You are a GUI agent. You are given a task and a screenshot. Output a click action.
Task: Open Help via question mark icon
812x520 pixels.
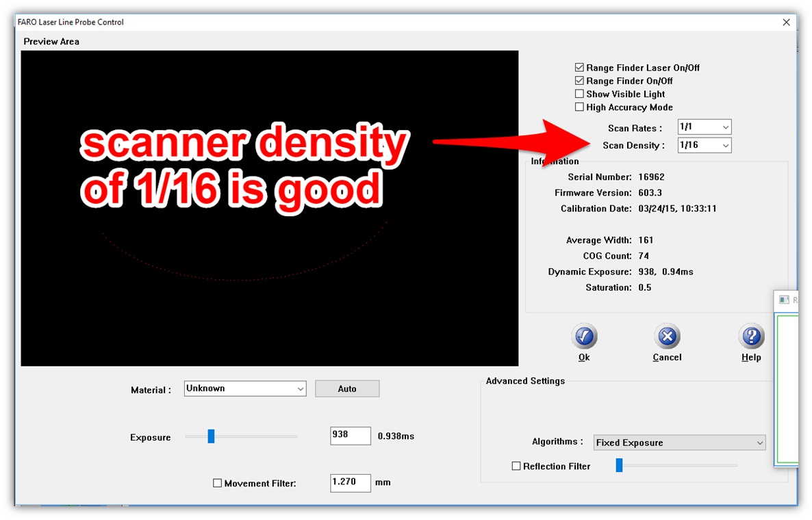pyautogui.click(x=751, y=337)
